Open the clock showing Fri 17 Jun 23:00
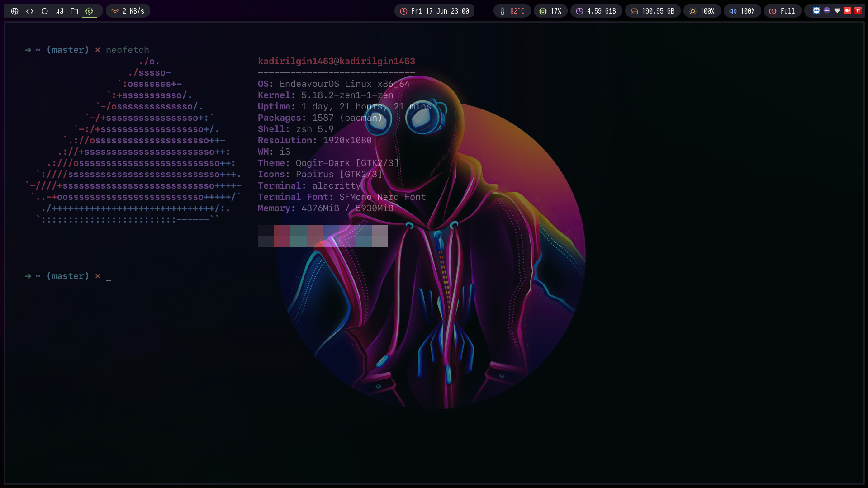Screen dimensions: 868x488 click(434, 10)
